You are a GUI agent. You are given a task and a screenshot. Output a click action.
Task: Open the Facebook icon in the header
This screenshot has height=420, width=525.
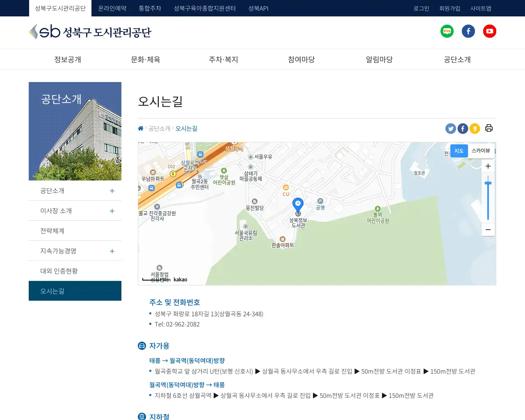(468, 31)
